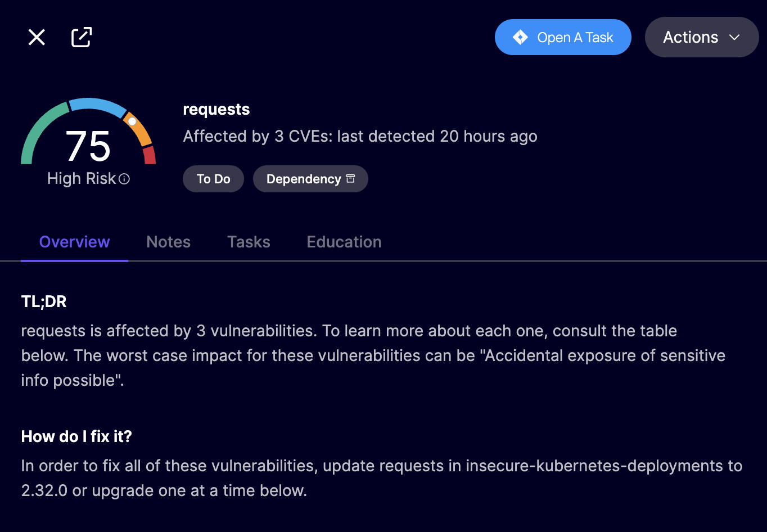This screenshot has height=532, width=767.
Task: Go to the Education tab
Action: [x=344, y=242]
